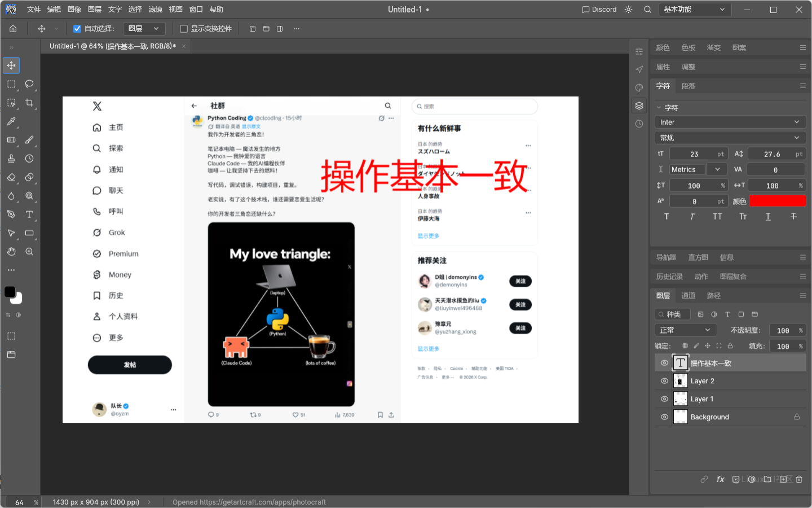This screenshot has width=812, height=508.
Task: Create a new layer group folder
Action: click(x=767, y=479)
